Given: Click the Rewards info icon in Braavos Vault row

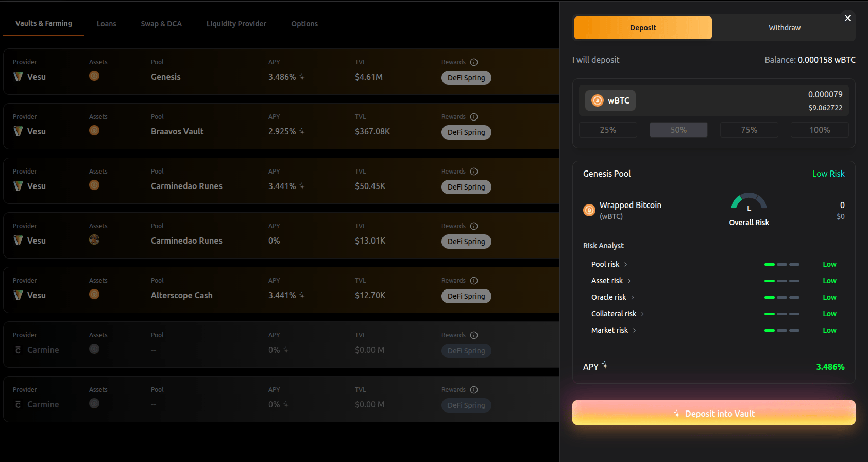Looking at the screenshot, I should (x=474, y=117).
